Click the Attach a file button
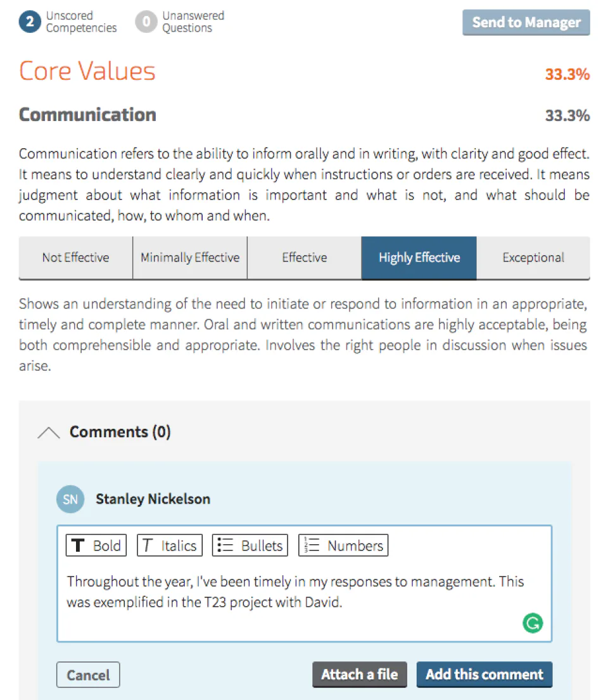608x700 pixels. pyautogui.click(x=360, y=675)
